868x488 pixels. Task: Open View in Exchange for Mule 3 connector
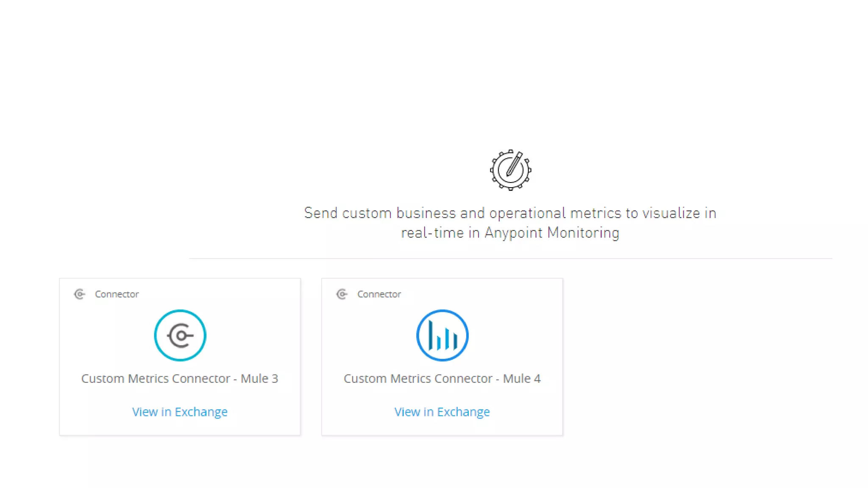(180, 412)
